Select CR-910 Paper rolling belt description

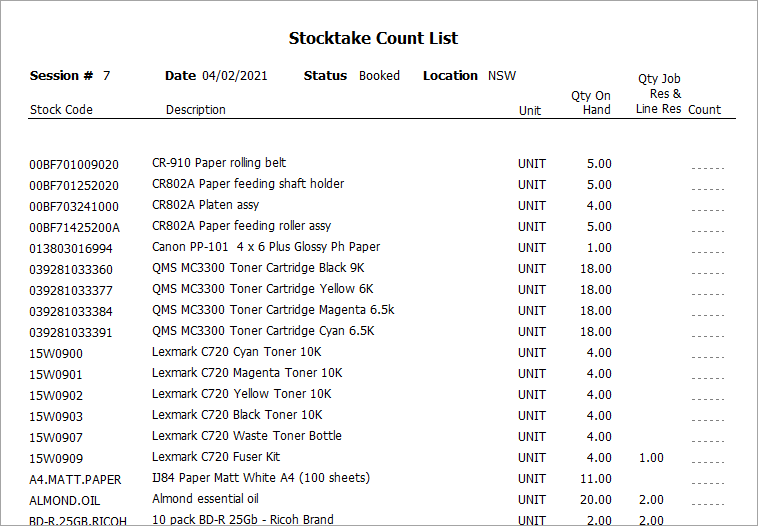[219, 163]
